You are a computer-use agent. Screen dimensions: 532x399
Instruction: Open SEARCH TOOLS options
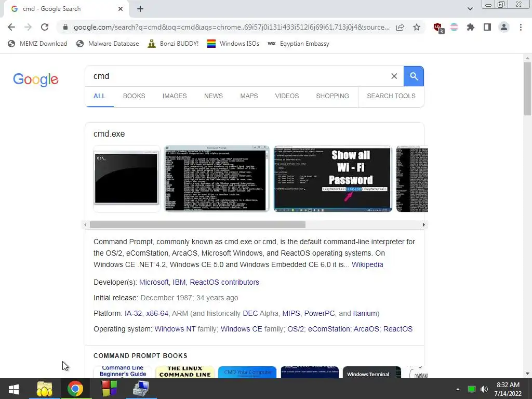coord(391,96)
